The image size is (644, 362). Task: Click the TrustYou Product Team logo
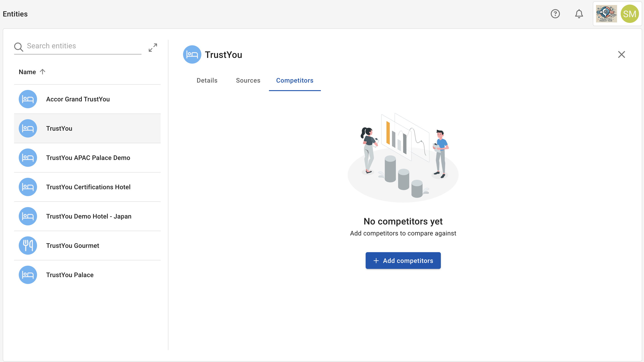pos(606,14)
